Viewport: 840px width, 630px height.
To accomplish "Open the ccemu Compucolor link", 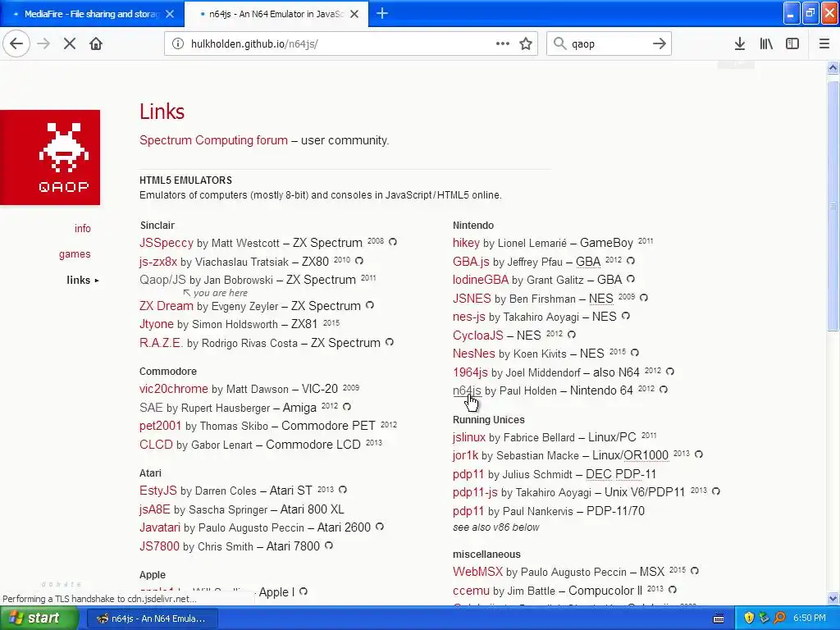I will coord(471,591).
